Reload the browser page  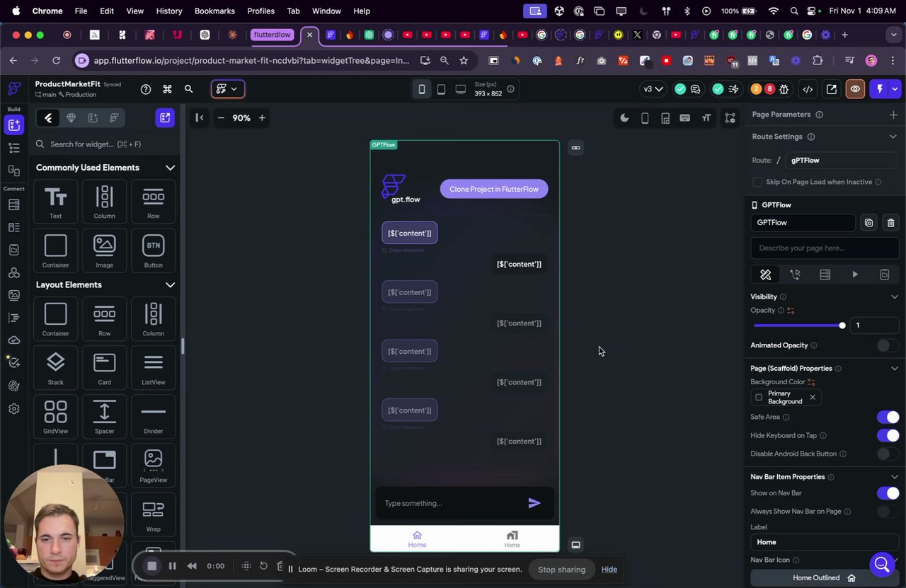[x=56, y=61]
